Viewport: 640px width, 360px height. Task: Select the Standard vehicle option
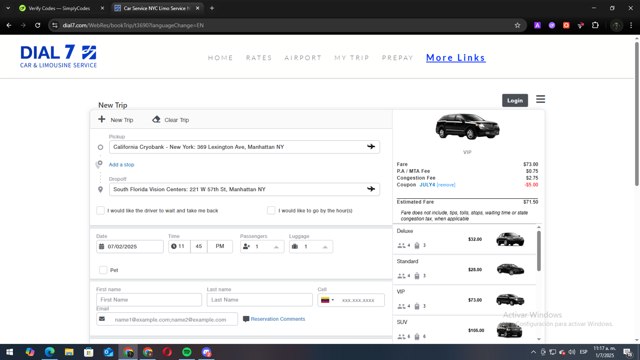pos(464,269)
